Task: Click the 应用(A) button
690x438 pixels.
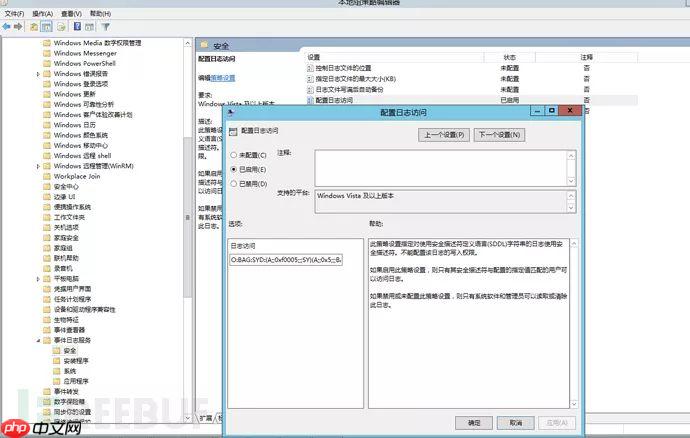Action: [x=557, y=423]
